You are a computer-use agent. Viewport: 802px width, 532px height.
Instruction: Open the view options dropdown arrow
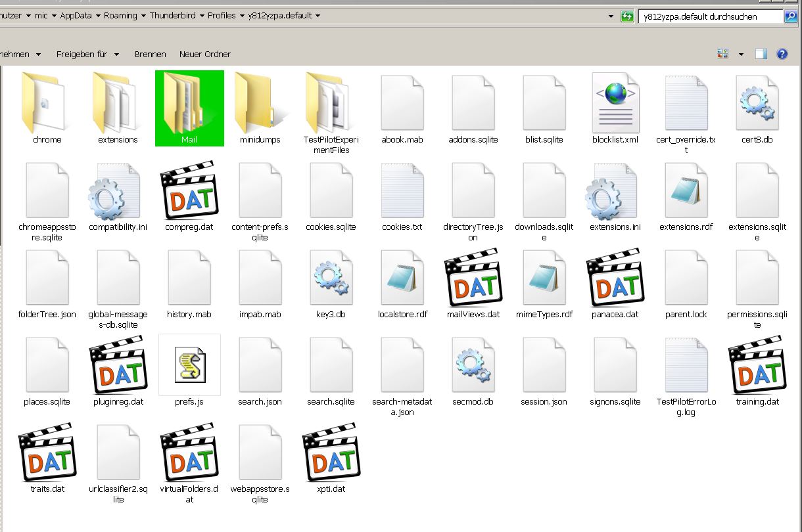point(741,55)
